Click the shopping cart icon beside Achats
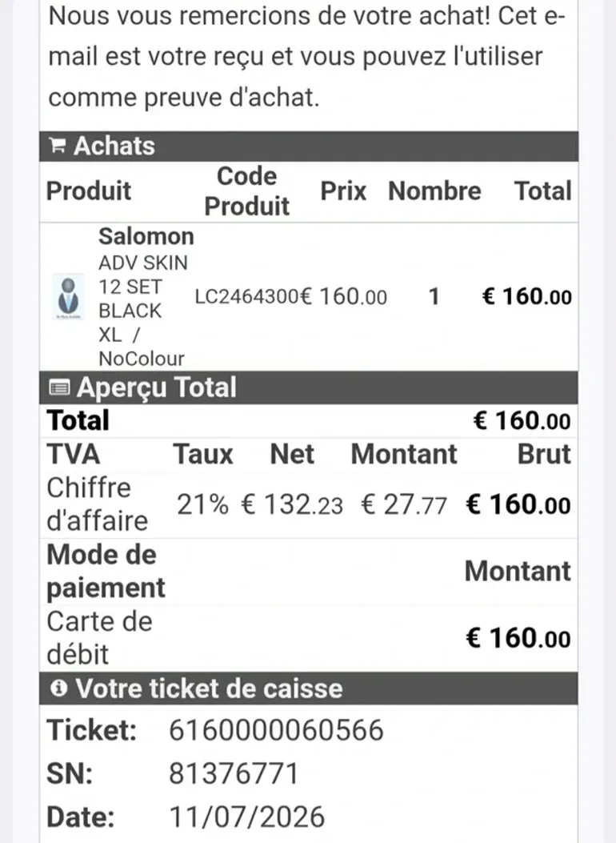 pyautogui.click(x=58, y=145)
